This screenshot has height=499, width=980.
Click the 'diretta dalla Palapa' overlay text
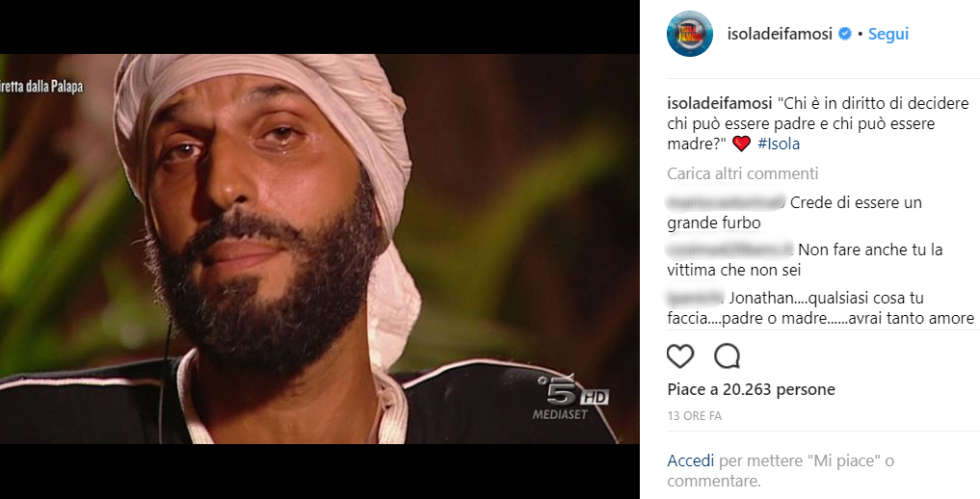click(41, 86)
